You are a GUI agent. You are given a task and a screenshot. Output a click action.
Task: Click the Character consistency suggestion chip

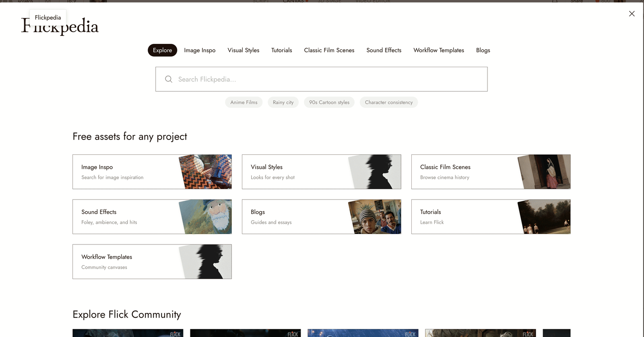coord(389,103)
